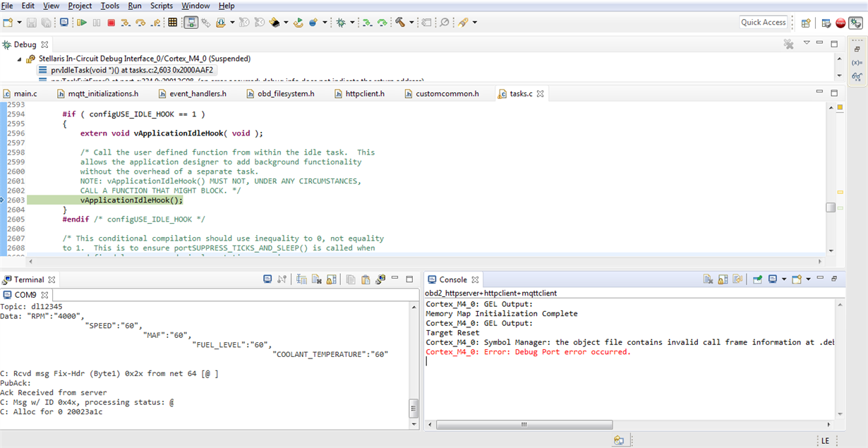The image size is (868, 448).
Task: Open the Debug view menu triangle
Action: click(x=807, y=44)
